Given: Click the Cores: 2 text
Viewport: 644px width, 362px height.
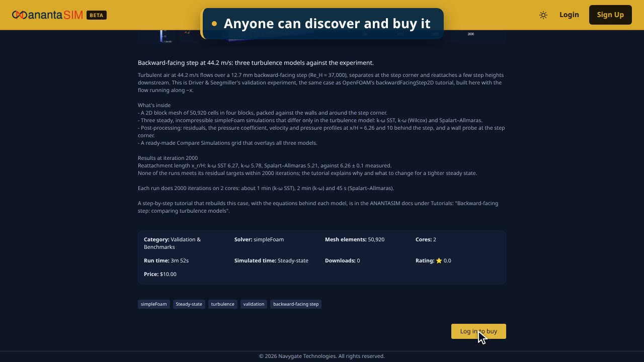Looking at the screenshot, I should tap(426, 239).
